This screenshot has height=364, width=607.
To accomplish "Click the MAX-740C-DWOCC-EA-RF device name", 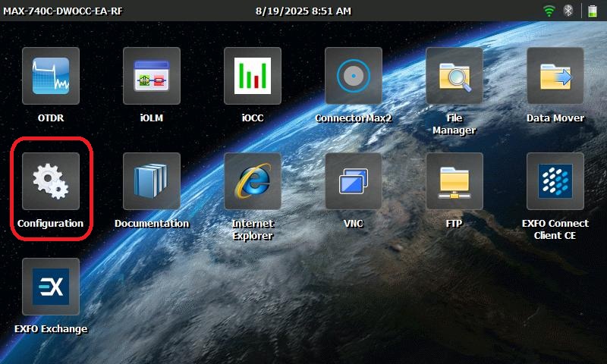I will (63, 11).
